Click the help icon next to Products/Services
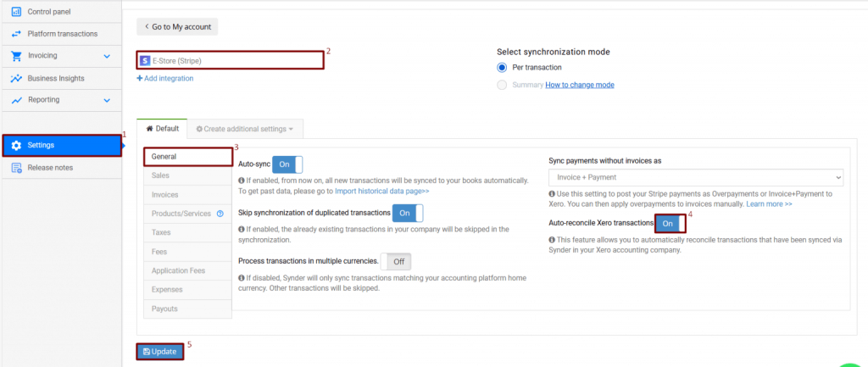The image size is (868, 367). click(220, 214)
